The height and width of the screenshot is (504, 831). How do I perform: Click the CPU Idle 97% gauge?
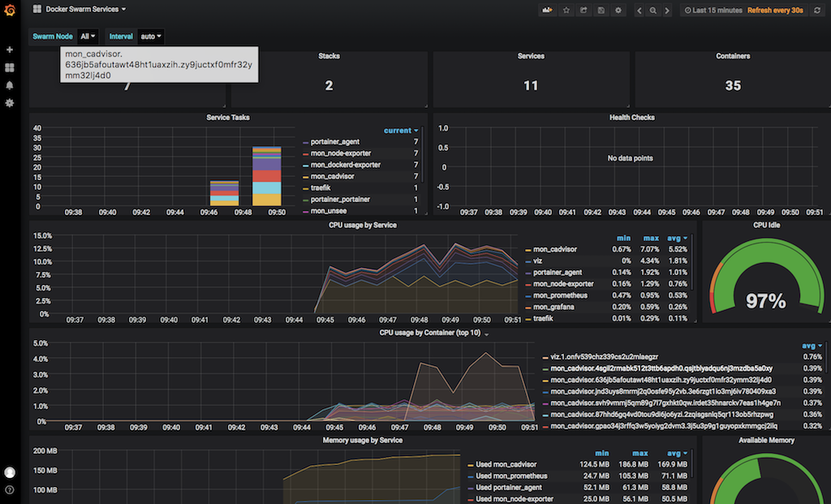[766, 276]
